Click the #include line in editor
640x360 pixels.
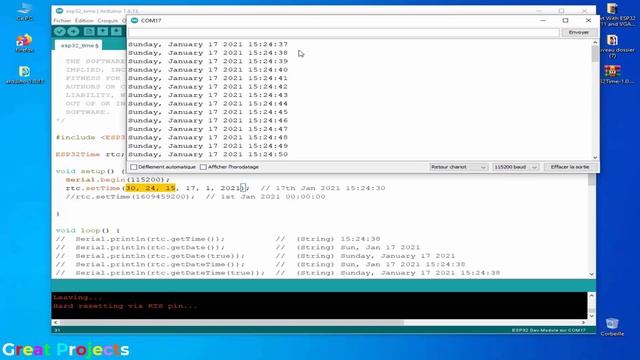[91, 138]
